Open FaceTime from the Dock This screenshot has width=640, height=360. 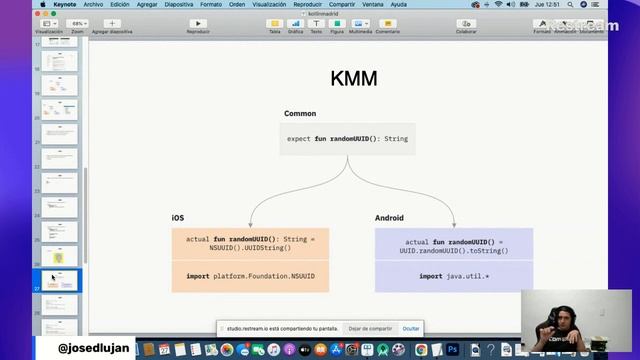[258, 350]
